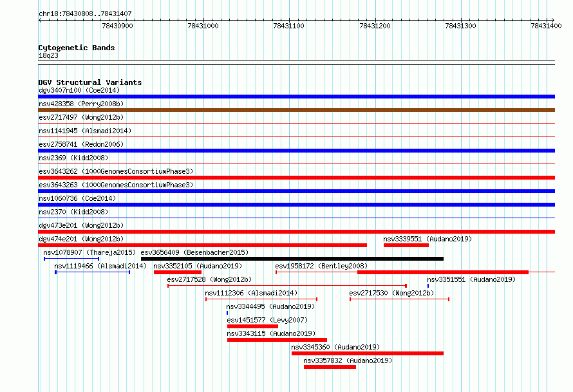573x392 pixels.
Task: Click the 78431000 ruler position mark
Action: (x=203, y=26)
